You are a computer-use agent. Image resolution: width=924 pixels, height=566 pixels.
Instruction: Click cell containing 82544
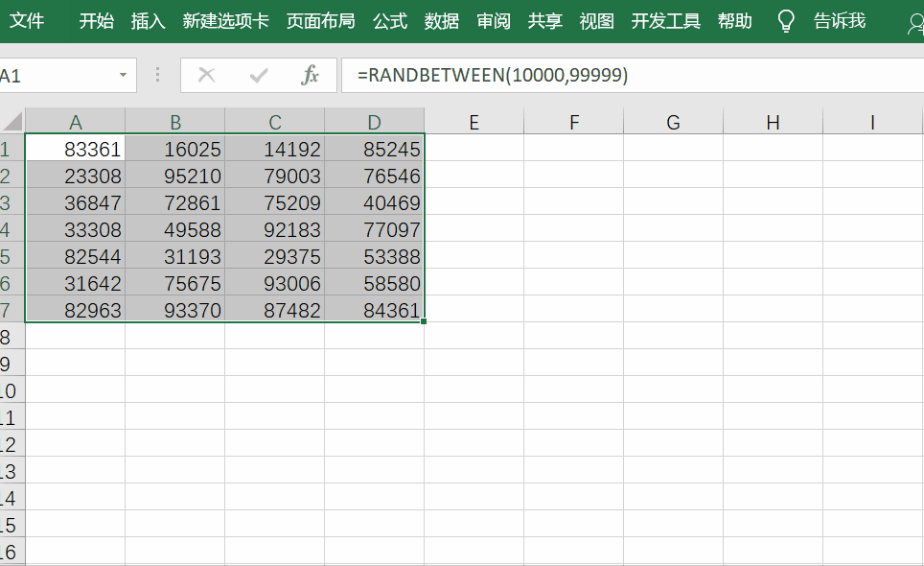pyautogui.click(x=76, y=256)
